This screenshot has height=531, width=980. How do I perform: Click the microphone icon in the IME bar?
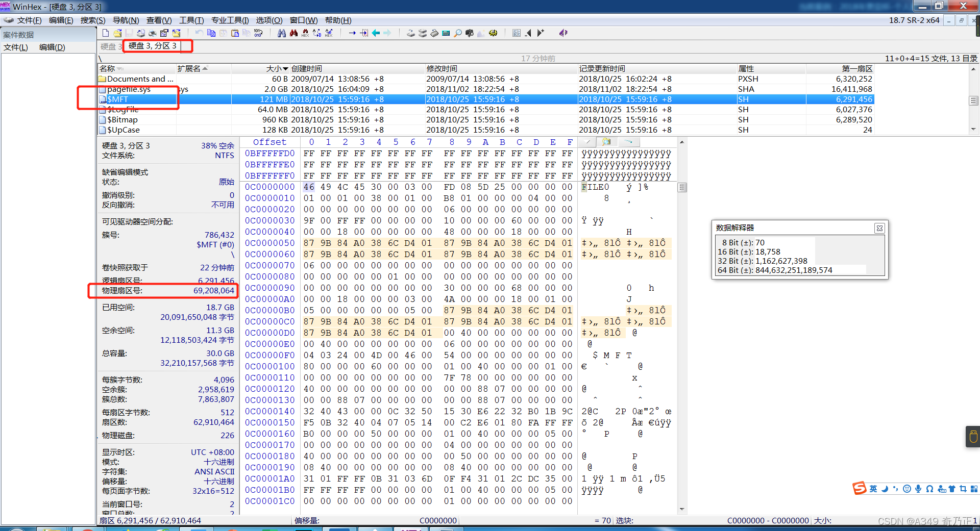coord(918,489)
